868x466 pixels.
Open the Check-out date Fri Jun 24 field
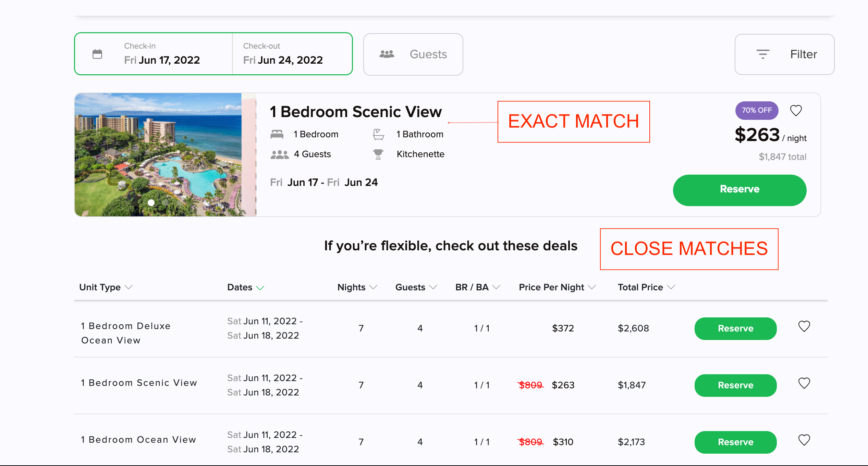(x=292, y=54)
